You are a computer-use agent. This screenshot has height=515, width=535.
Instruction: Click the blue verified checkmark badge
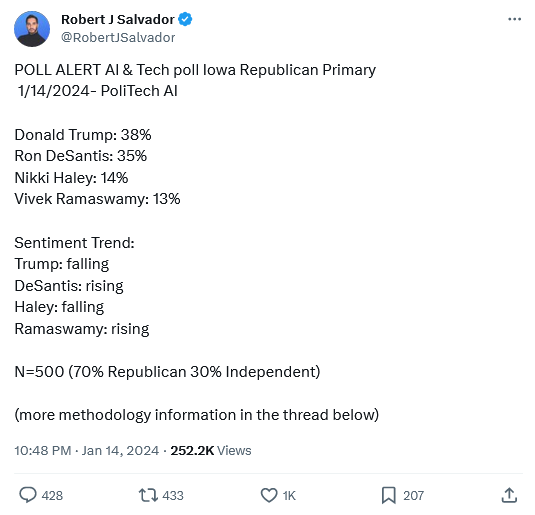tap(186, 19)
